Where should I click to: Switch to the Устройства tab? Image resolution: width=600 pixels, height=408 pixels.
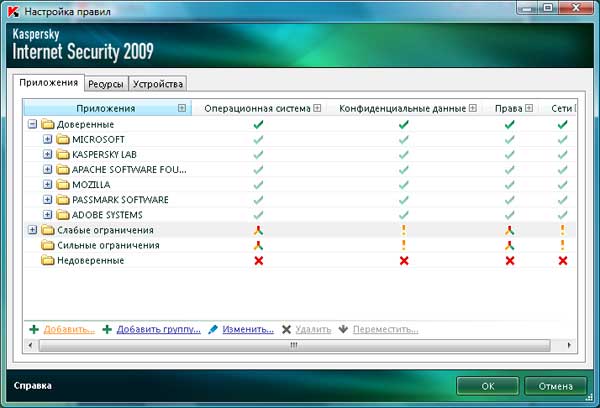coord(158,84)
